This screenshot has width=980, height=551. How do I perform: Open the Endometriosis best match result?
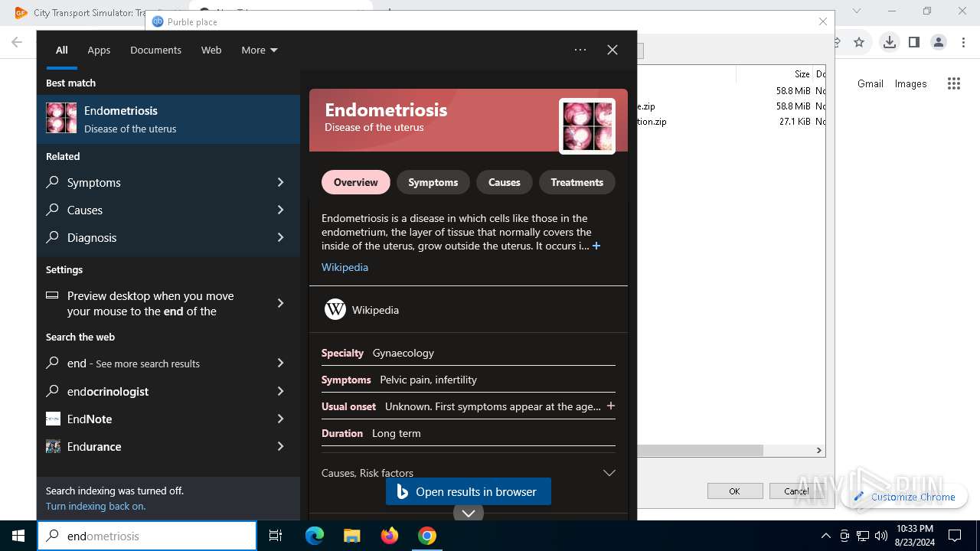click(168, 119)
